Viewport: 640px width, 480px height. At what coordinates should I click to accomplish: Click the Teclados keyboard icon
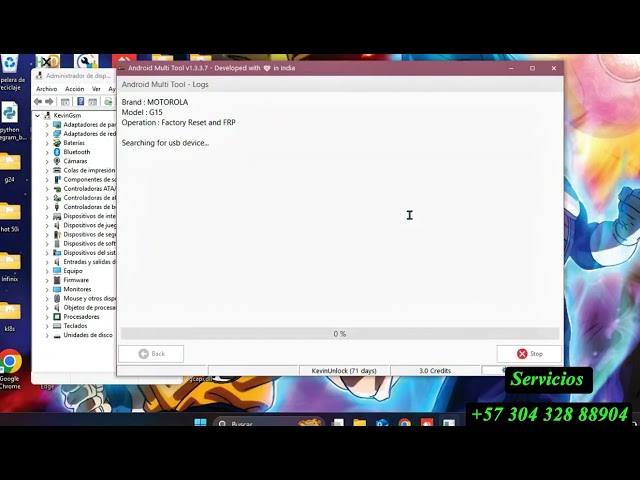pyautogui.click(x=57, y=326)
